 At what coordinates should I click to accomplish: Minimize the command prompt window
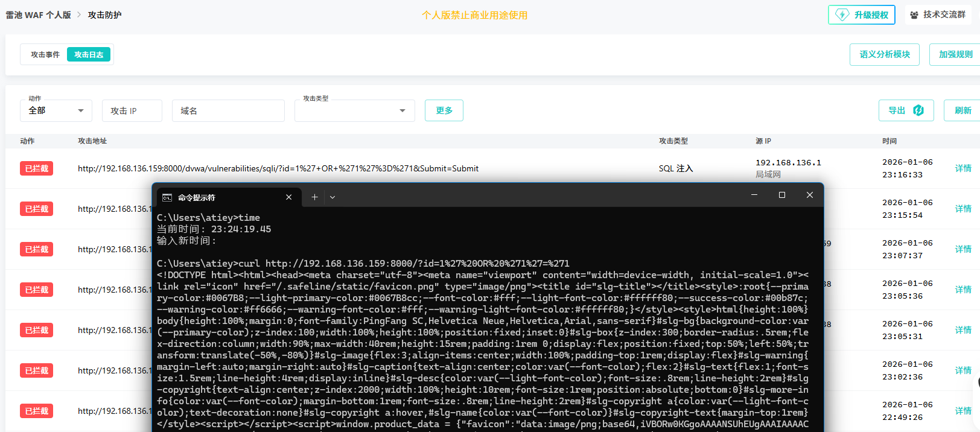click(x=754, y=195)
